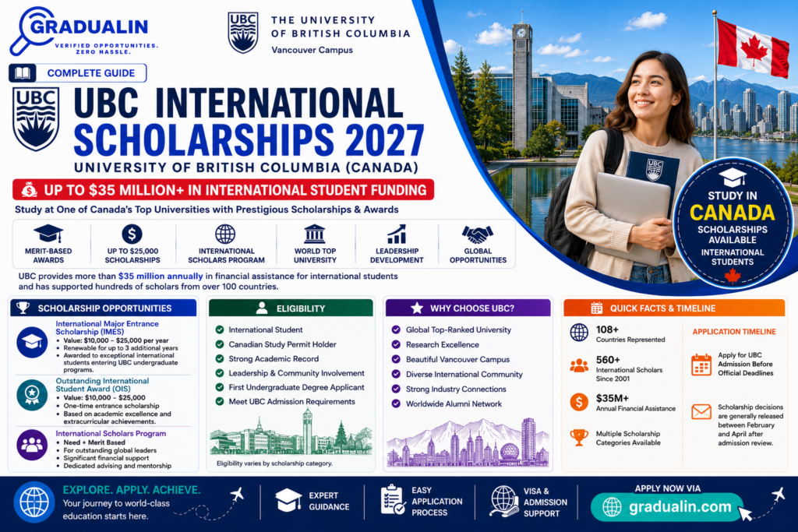Image resolution: width=798 pixels, height=532 pixels.
Task: Click the 'Diverse International Community' text
Action: (x=464, y=374)
